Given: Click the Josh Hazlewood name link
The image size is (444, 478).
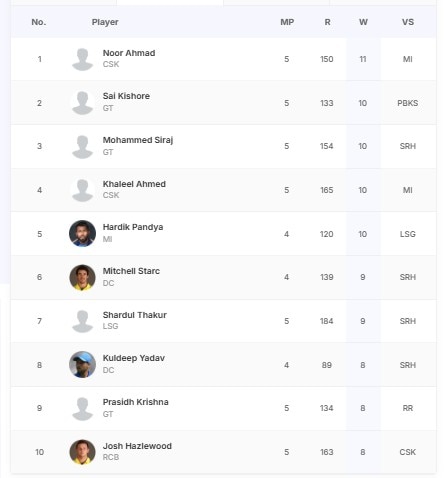Looking at the screenshot, I should tap(137, 446).
